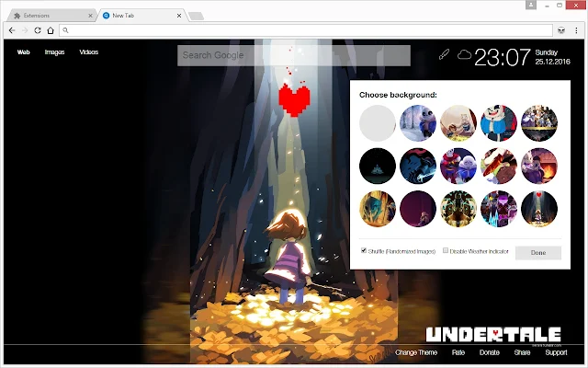Click the Rate link

coord(458,352)
